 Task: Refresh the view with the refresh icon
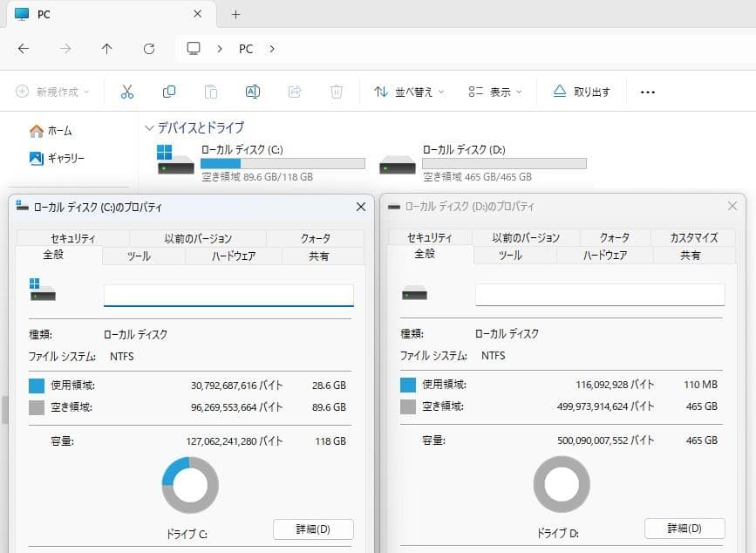(148, 49)
